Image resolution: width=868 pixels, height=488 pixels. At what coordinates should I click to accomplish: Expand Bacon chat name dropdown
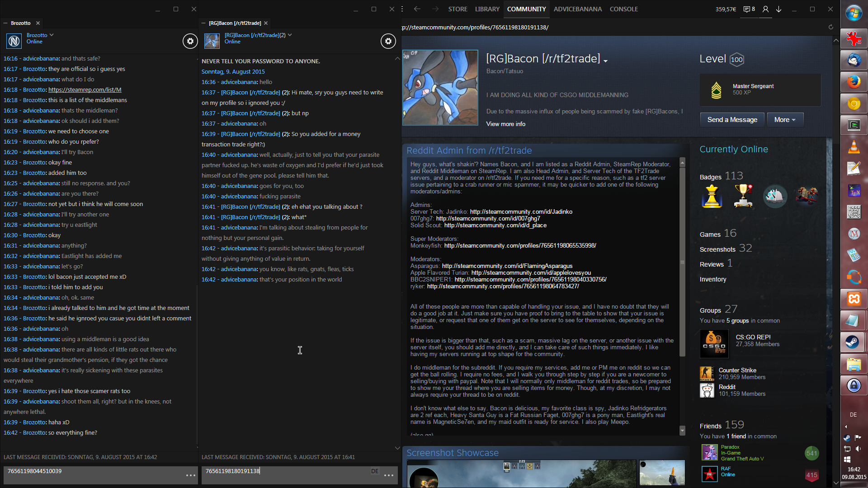[x=290, y=35]
